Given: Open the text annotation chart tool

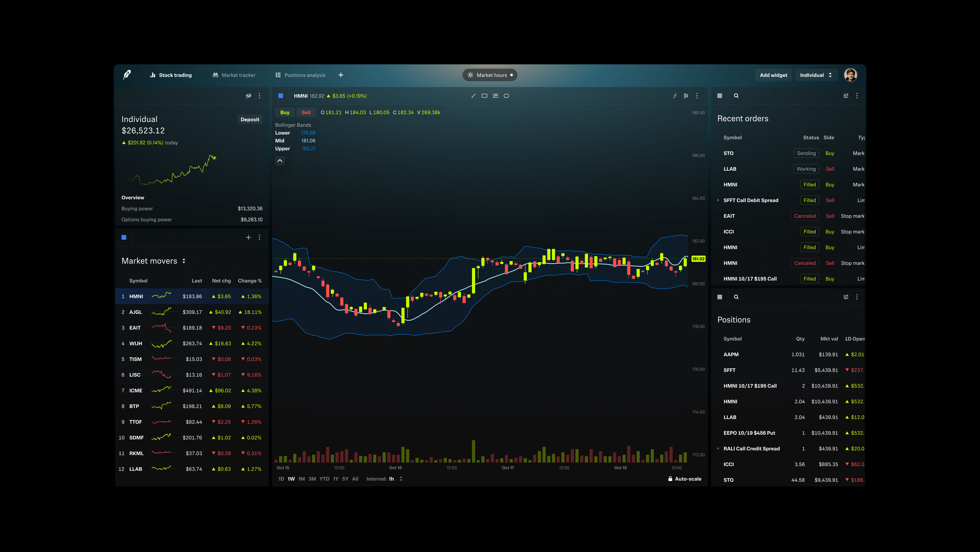Looking at the screenshot, I should 495,96.
